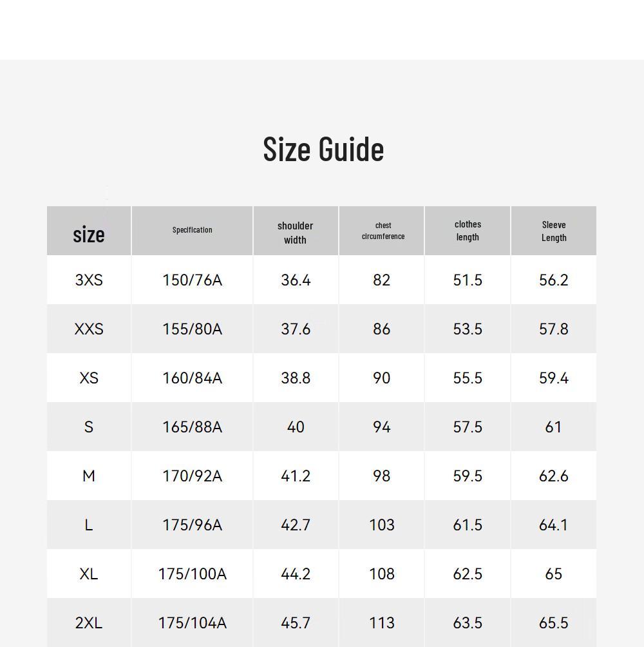644x647 pixels.
Task: Click the 42.7 shoulder width value
Action: 296,525
